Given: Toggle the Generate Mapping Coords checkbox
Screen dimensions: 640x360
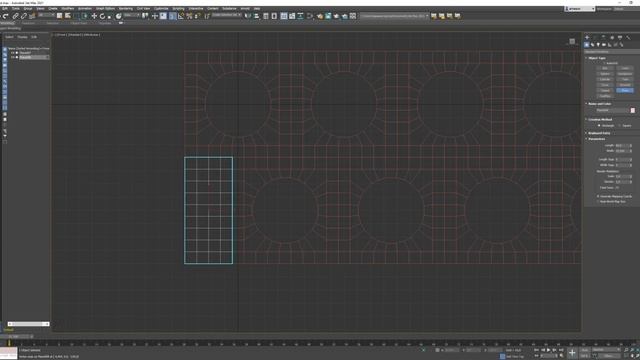Looking at the screenshot, I should click(x=598, y=196).
